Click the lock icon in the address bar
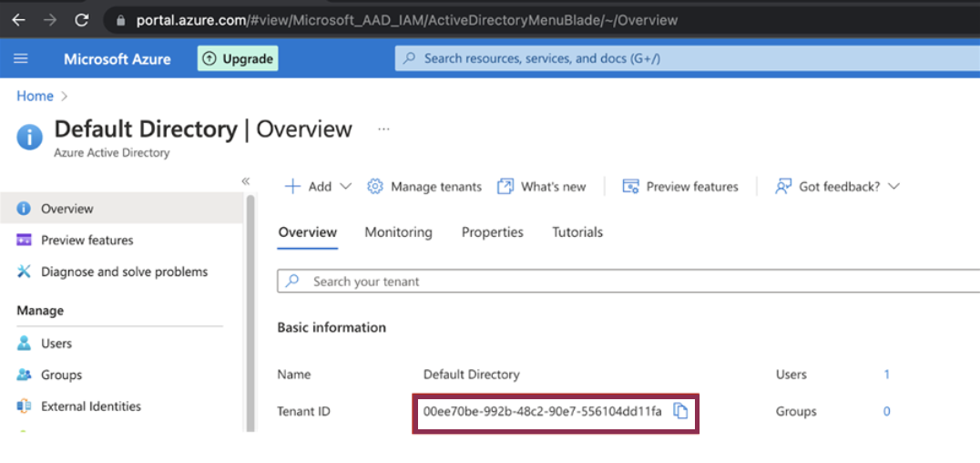 pyautogui.click(x=121, y=20)
